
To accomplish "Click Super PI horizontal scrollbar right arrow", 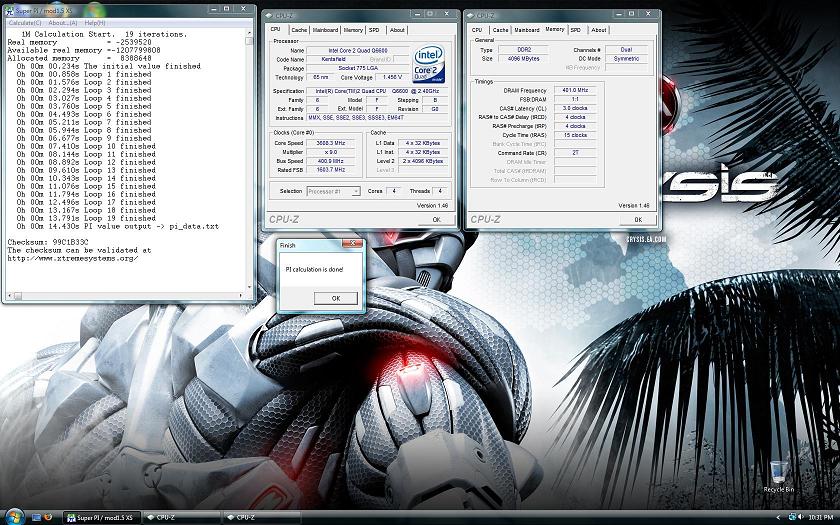I will pos(241,296).
